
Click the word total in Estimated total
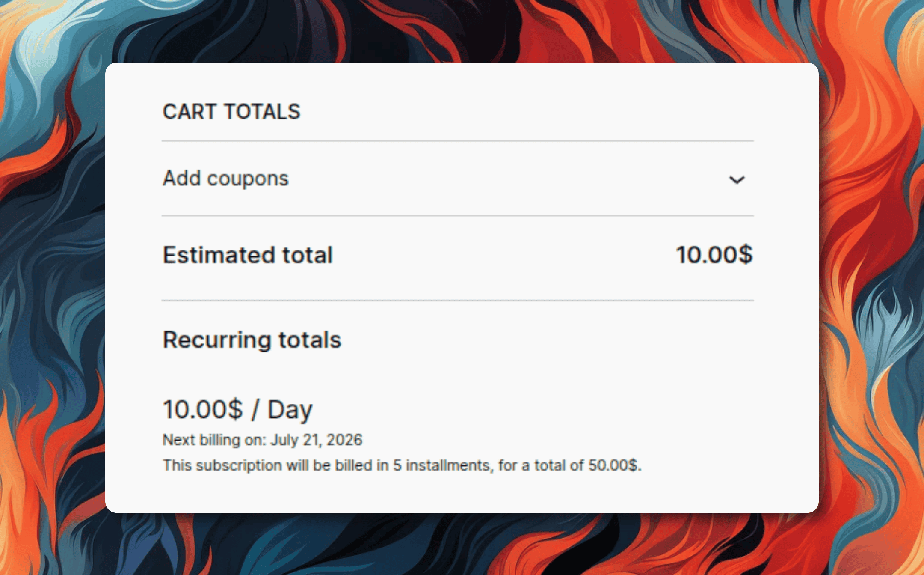point(308,255)
